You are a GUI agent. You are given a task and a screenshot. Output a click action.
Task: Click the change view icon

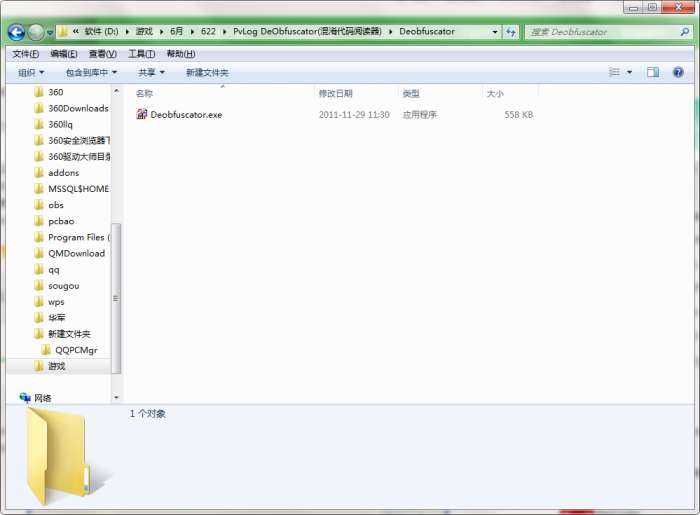pos(615,72)
